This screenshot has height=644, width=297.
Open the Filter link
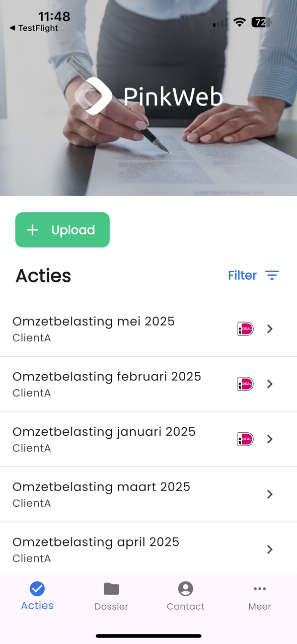pyautogui.click(x=242, y=275)
